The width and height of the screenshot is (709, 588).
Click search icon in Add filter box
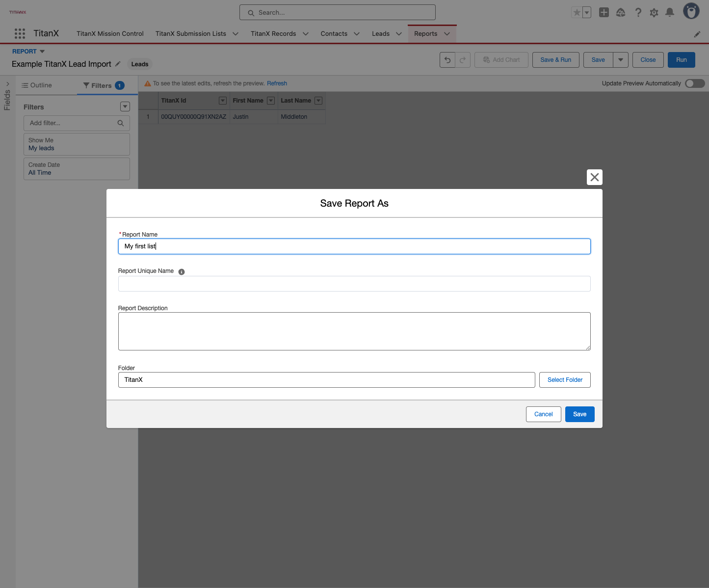[121, 123]
